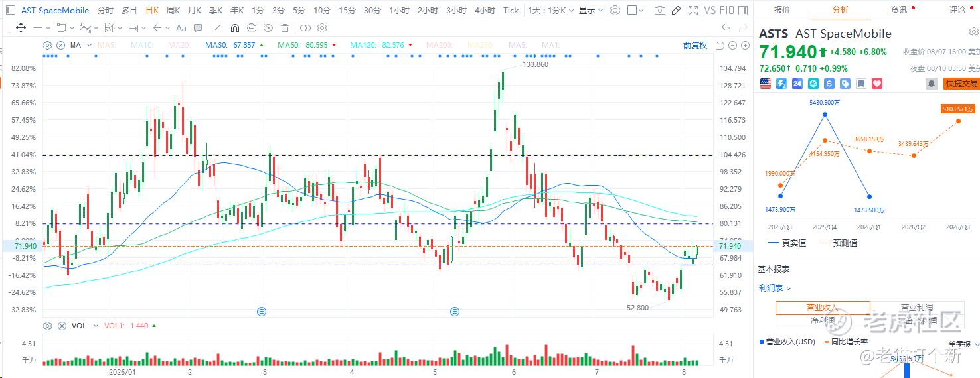Click the US flag market icon
The image size is (980, 378).
766,84
